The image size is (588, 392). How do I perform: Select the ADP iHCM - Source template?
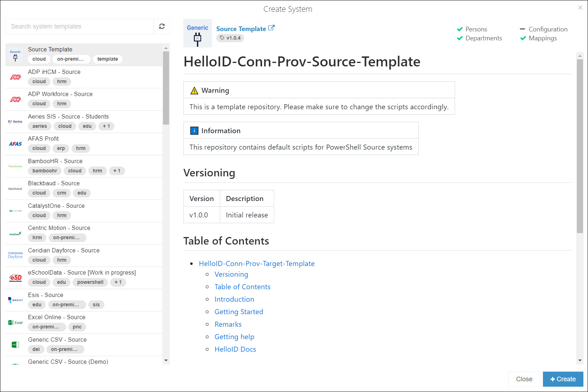click(84, 77)
